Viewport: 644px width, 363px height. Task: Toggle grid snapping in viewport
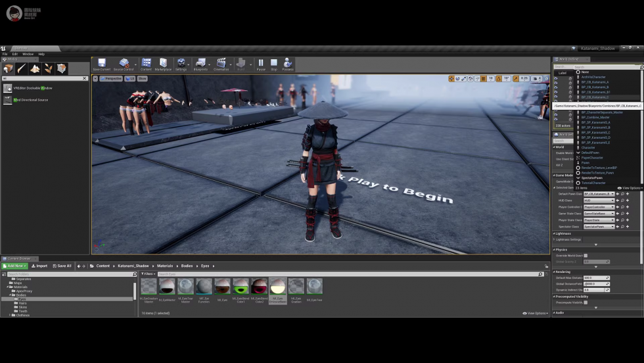point(484,78)
